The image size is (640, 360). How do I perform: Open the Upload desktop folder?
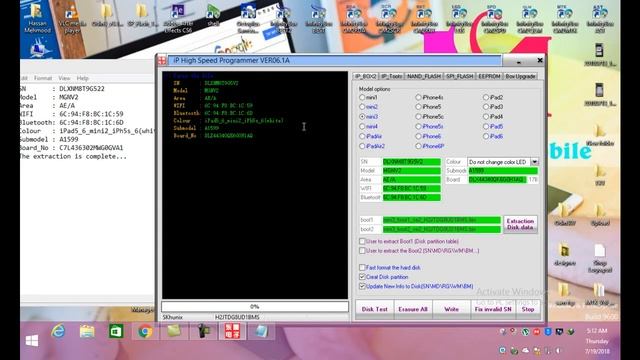[600, 215]
